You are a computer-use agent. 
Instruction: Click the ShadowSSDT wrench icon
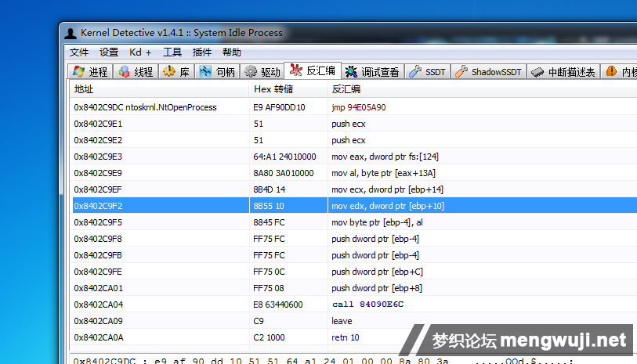pos(461,72)
